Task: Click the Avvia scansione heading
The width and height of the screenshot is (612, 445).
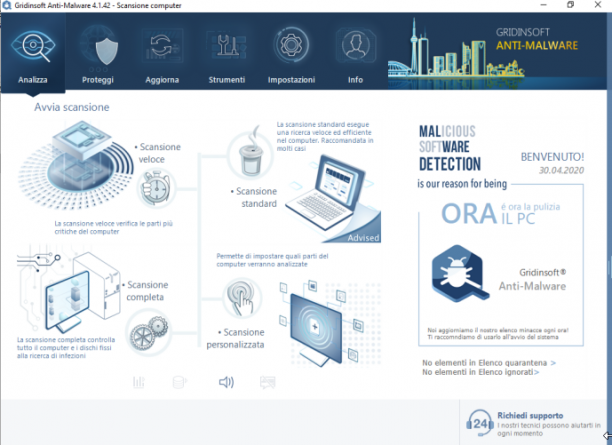Action: tap(71, 107)
